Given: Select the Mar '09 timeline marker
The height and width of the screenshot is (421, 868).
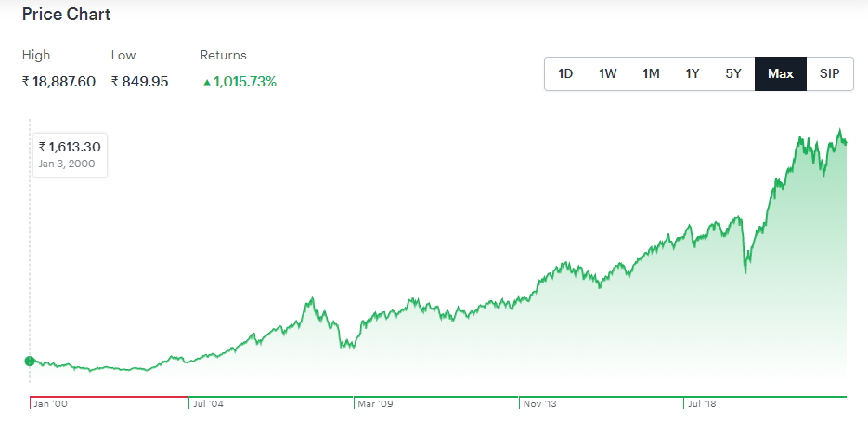Looking at the screenshot, I should coord(376,404).
